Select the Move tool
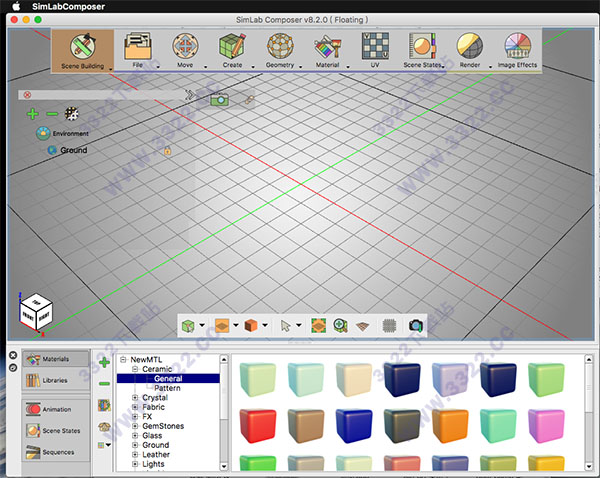The width and height of the screenshot is (600, 478). (185, 51)
